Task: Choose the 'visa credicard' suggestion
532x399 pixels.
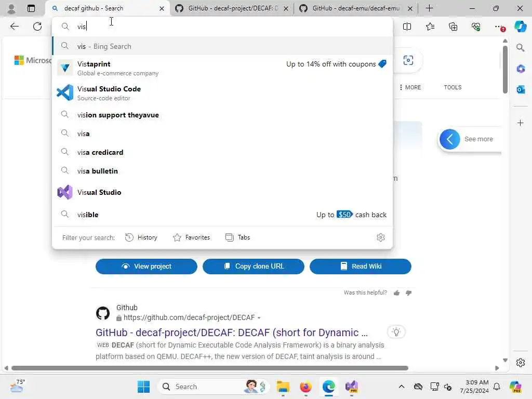Action: pyautogui.click(x=222, y=152)
